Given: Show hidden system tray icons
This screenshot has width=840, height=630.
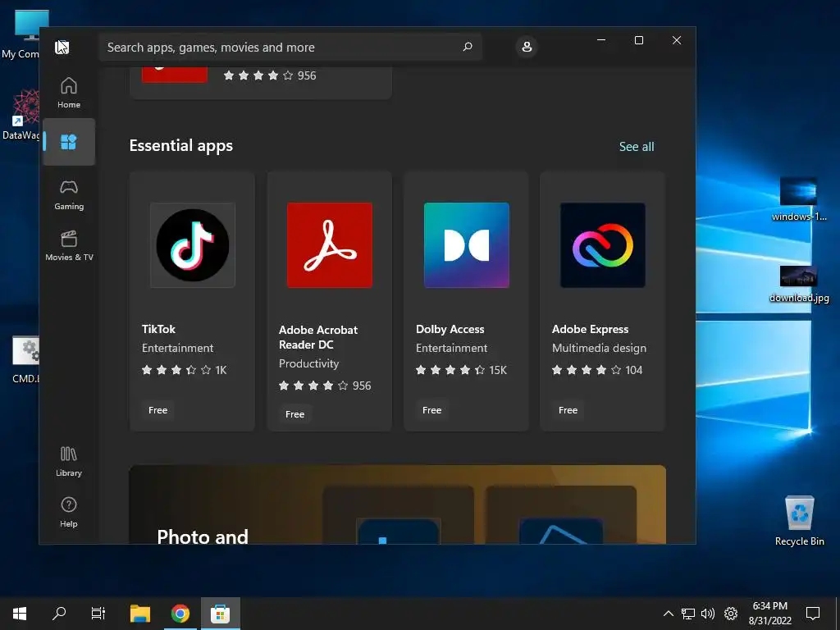Looking at the screenshot, I should click(x=668, y=614).
